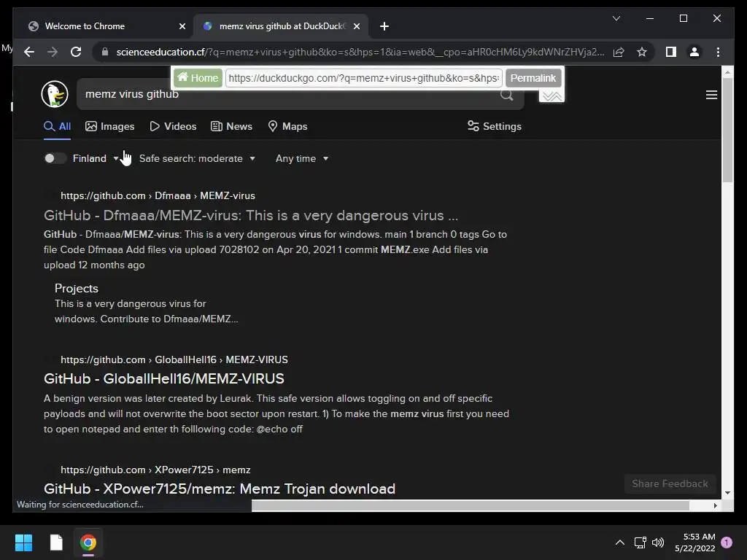This screenshot has height=560, width=747.
Task: Open the Any time filter dropdown
Action: [x=302, y=158]
